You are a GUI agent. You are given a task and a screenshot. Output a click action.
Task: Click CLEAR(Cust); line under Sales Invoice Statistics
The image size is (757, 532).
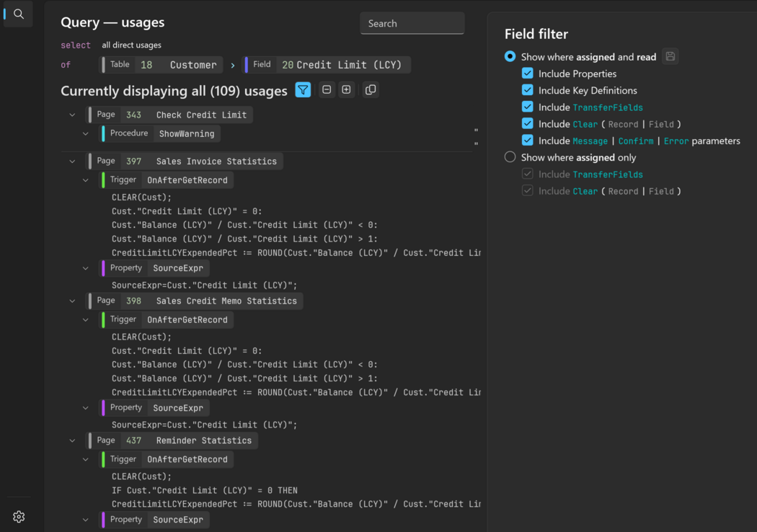click(x=141, y=198)
